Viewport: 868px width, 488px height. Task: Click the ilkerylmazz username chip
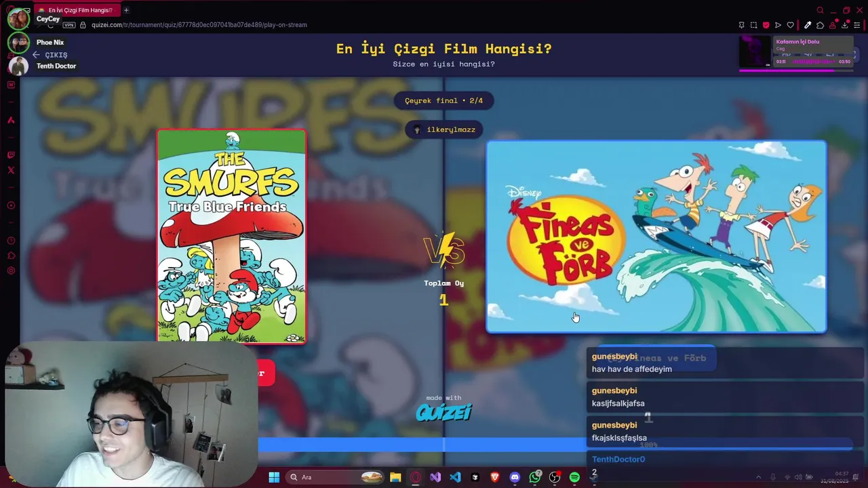[x=444, y=129]
